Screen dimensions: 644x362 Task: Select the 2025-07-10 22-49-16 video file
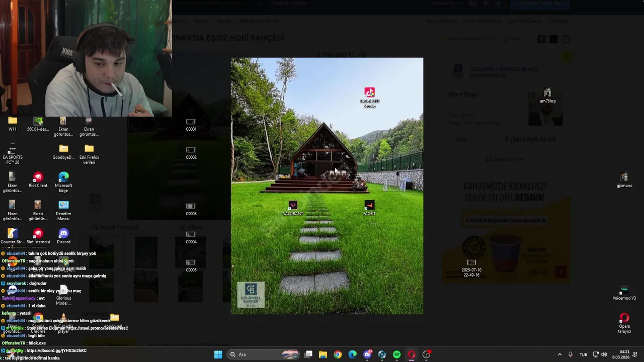471,268
